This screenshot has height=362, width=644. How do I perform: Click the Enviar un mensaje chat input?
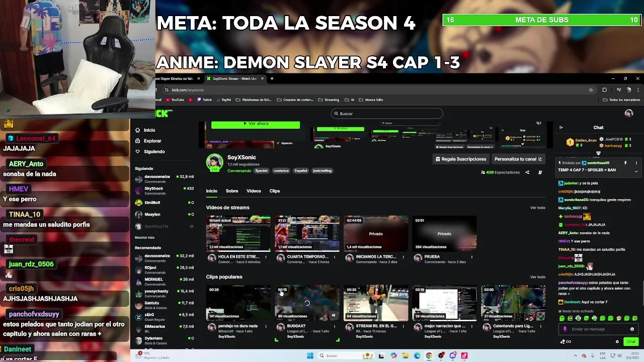pos(598,329)
